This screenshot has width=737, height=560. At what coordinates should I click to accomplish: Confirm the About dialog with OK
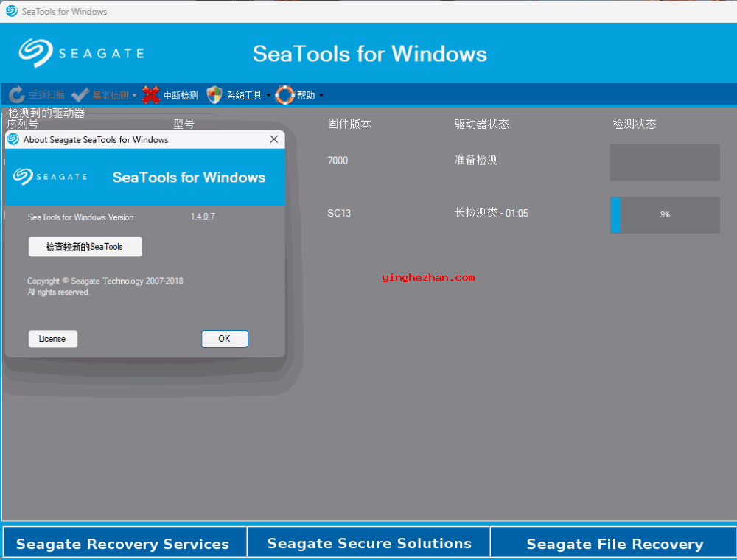click(224, 339)
